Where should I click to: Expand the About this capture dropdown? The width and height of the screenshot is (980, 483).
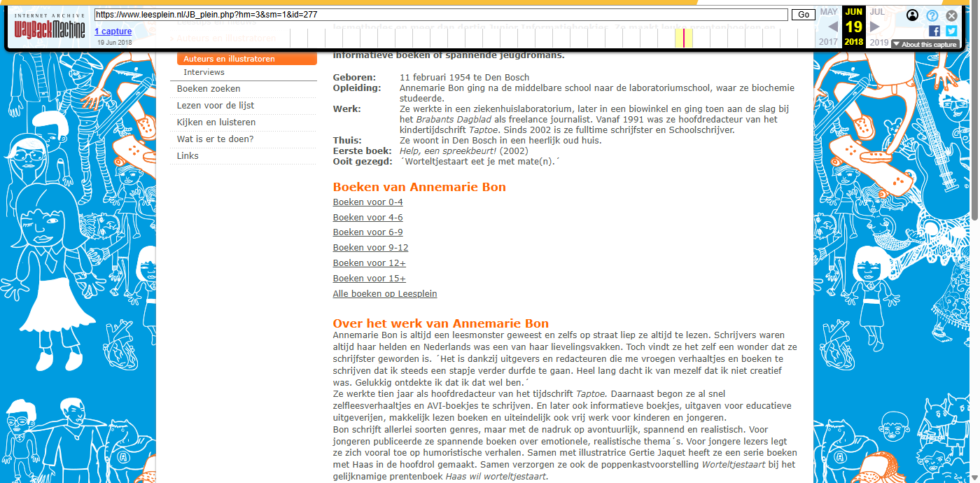coord(924,44)
